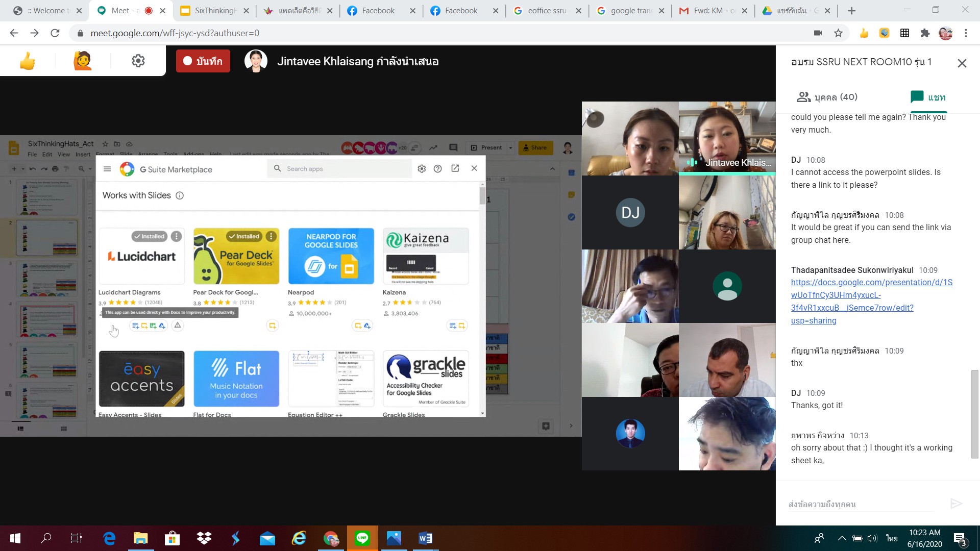Select the Pear Deck for Google Slides card
Image resolution: width=980 pixels, height=551 pixels.
[x=236, y=256]
